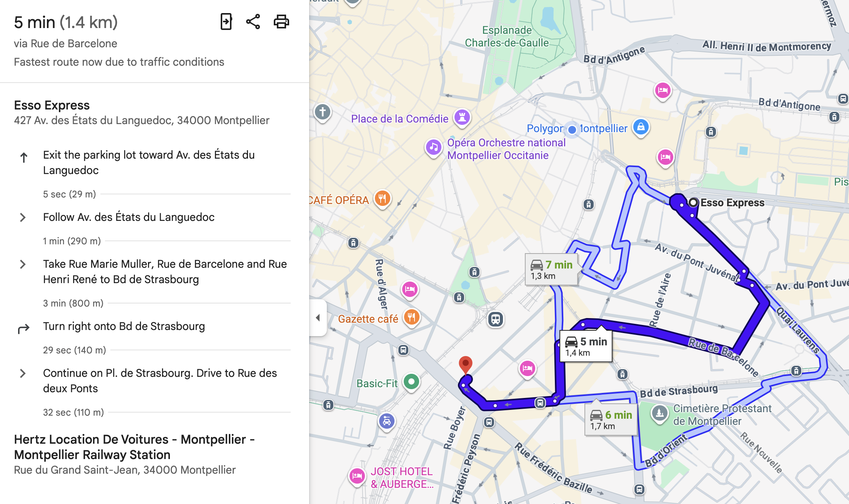Viewport: 849px width, 504px height.
Task: Select the 6 min alternate route label
Action: (x=611, y=419)
